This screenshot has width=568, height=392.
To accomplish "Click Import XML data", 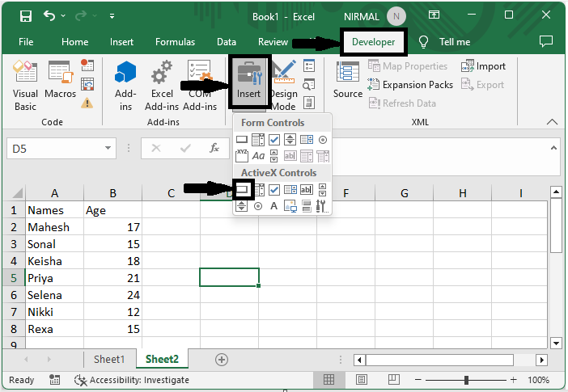I will tap(483, 66).
